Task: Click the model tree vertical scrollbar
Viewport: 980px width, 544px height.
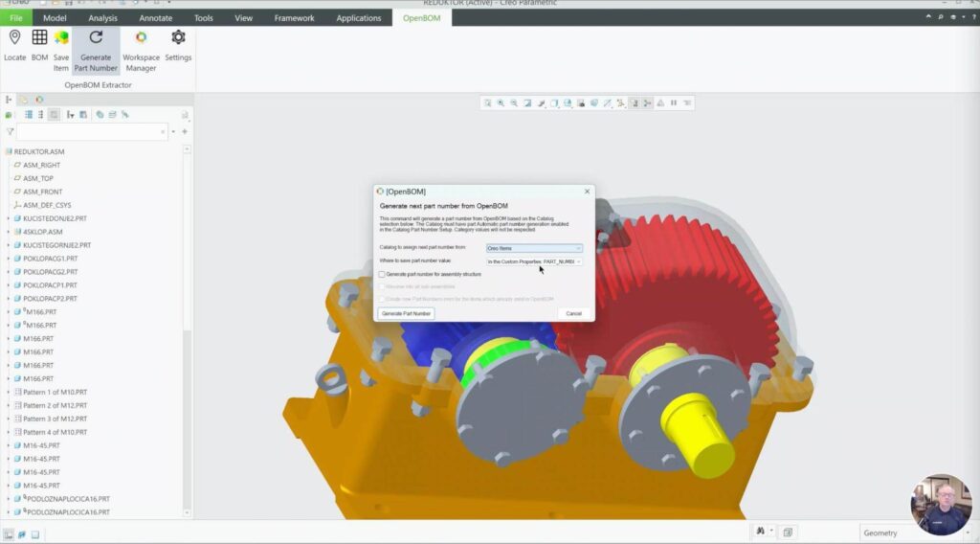Action: coord(187,331)
